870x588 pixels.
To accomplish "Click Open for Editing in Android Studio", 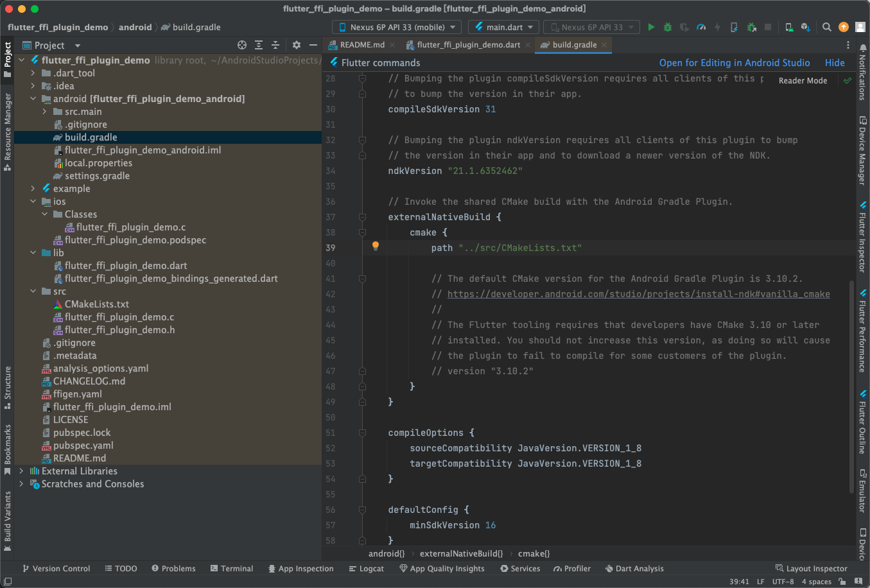I will (735, 62).
